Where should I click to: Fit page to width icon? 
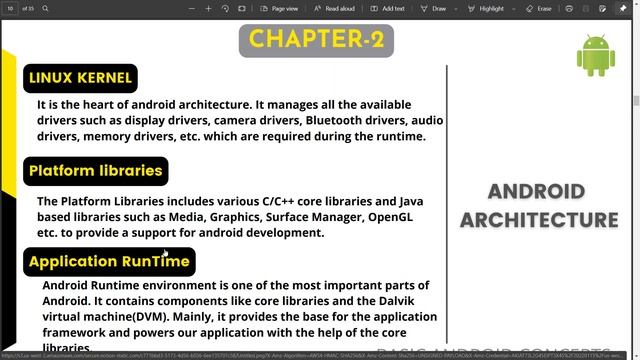[242, 9]
